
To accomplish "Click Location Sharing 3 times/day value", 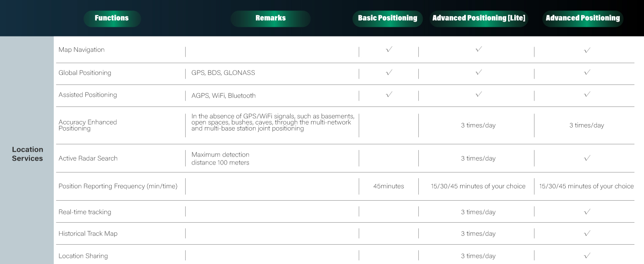I will (478, 256).
